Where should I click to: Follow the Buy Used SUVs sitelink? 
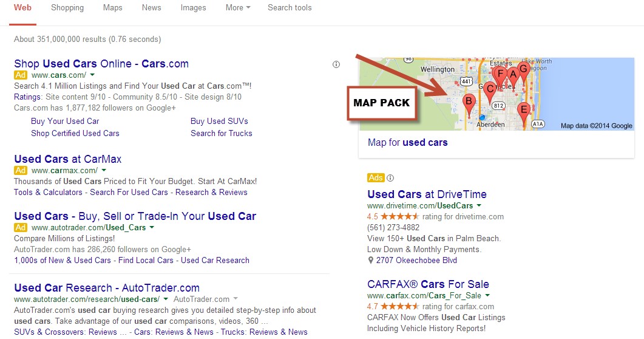click(219, 122)
